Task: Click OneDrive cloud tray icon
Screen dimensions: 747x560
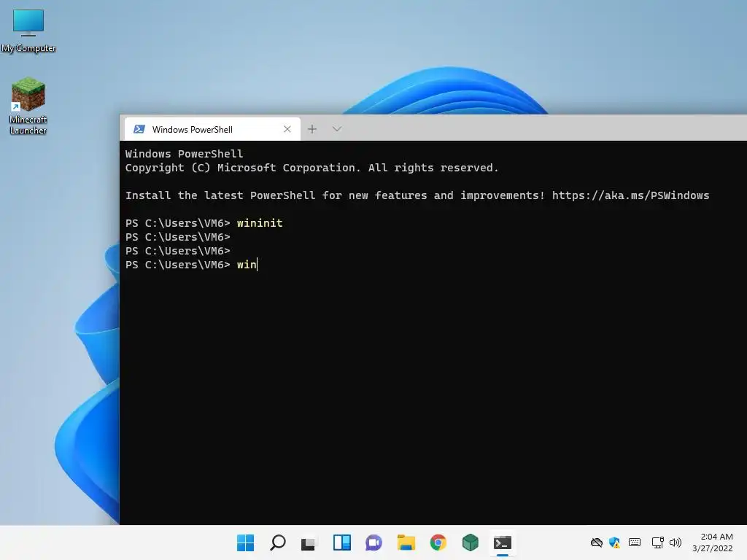Action: tap(597, 542)
